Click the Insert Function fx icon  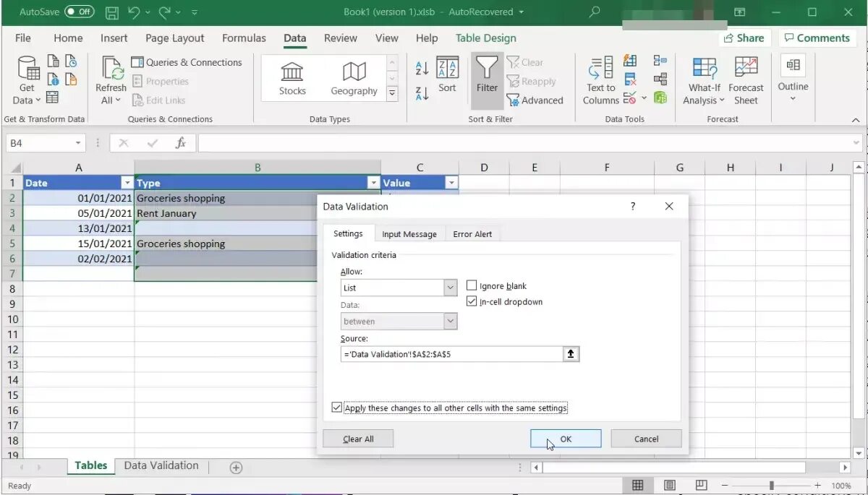pyautogui.click(x=181, y=144)
